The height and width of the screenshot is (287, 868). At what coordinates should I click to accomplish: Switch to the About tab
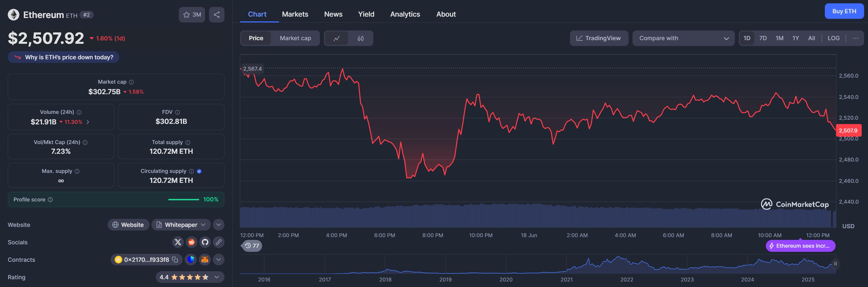[446, 14]
